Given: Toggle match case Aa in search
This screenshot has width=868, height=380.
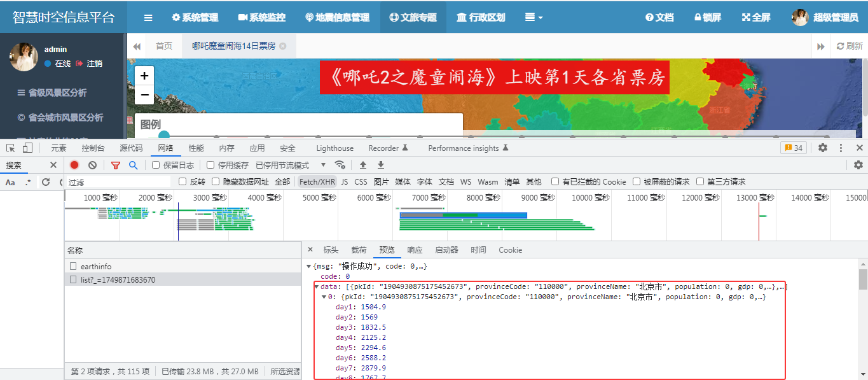Looking at the screenshot, I should tap(10, 182).
